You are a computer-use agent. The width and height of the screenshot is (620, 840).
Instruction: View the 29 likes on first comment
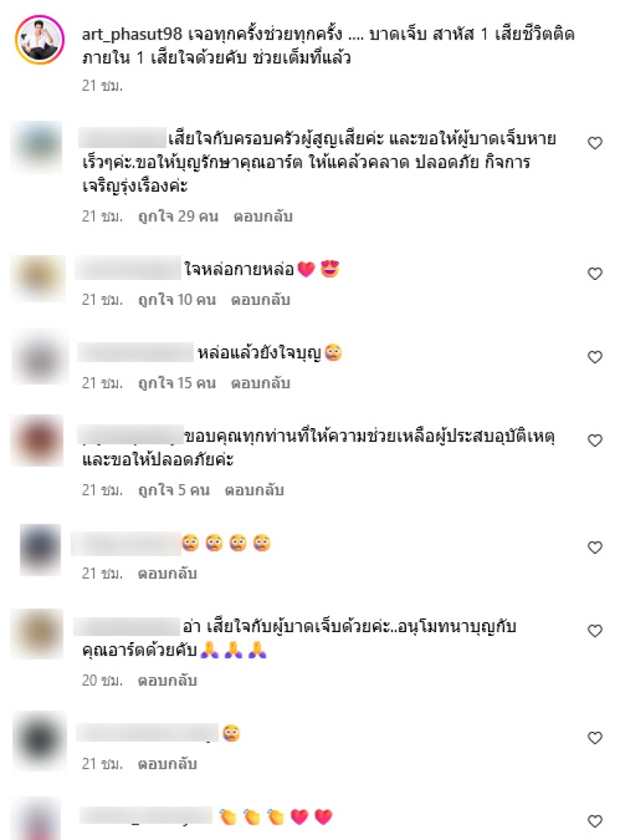pyautogui.click(x=177, y=216)
